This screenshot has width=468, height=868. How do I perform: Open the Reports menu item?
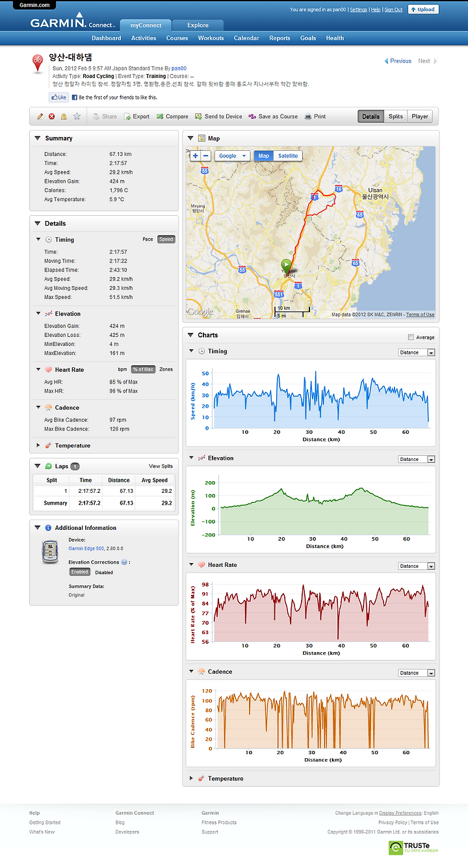[x=279, y=38]
